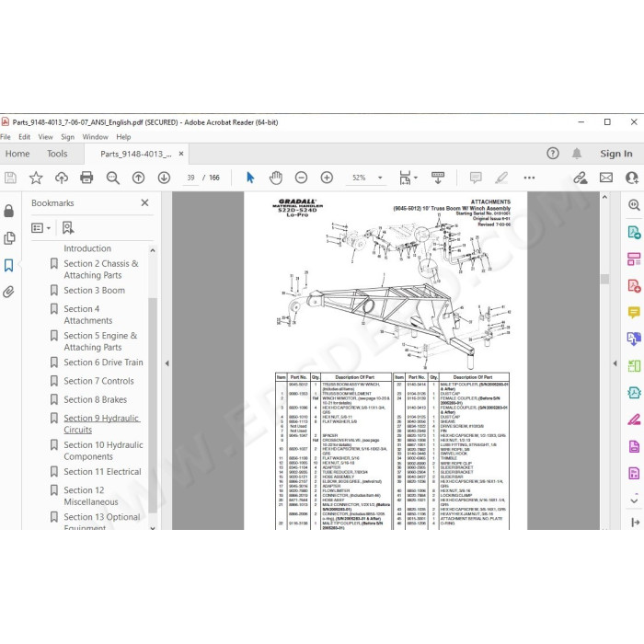
Task: Collapse left navigation pane arrow
Action: point(167,363)
